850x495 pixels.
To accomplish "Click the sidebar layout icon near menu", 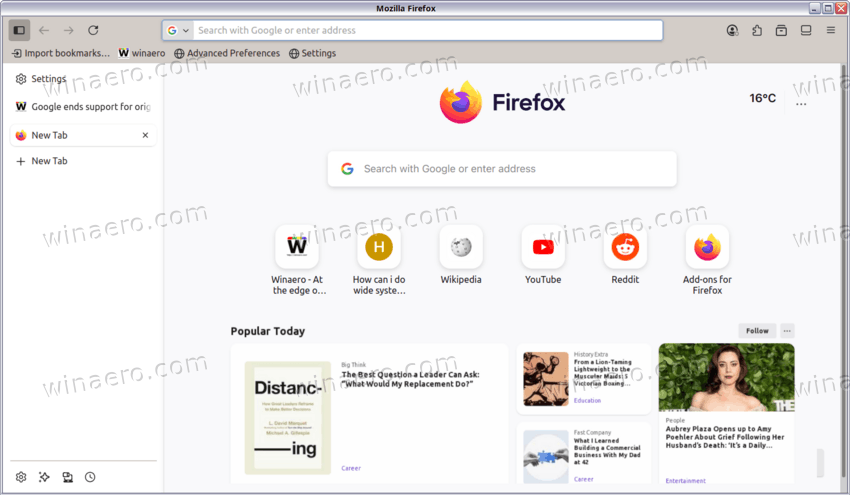I will coord(806,30).
